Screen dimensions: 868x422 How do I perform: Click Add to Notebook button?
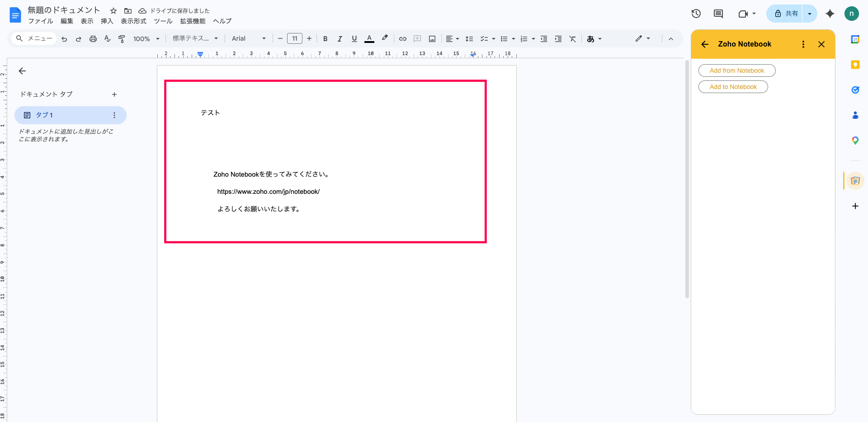point(733,87)
